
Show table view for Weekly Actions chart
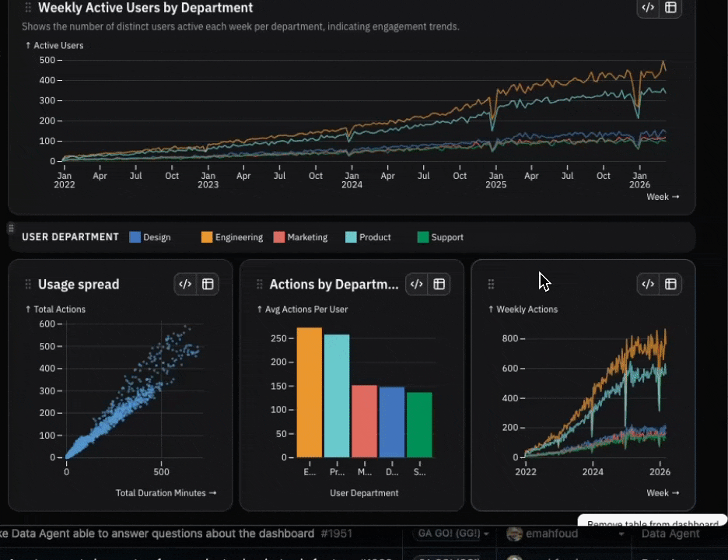point(670,284)
